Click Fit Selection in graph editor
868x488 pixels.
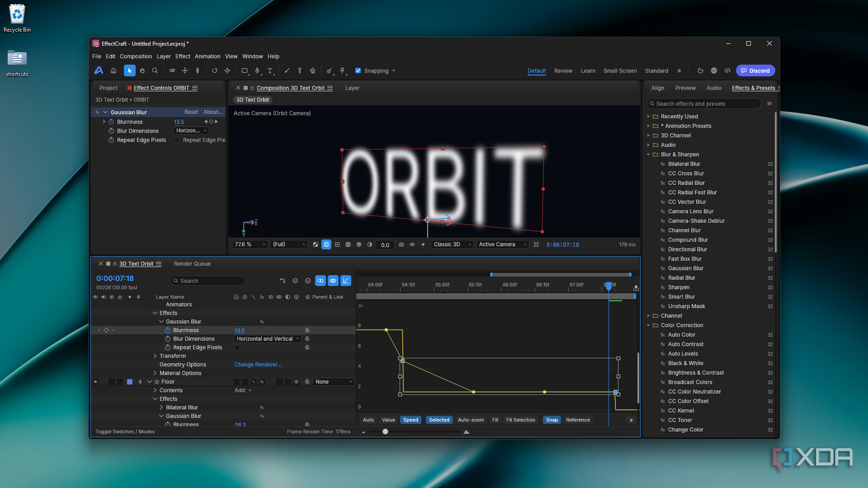[x=520, y=420]
